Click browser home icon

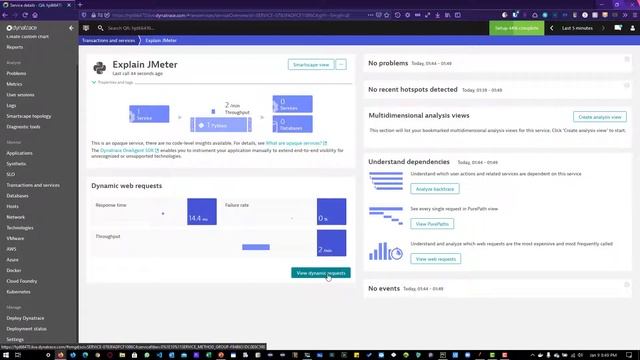tap(35, 15)
